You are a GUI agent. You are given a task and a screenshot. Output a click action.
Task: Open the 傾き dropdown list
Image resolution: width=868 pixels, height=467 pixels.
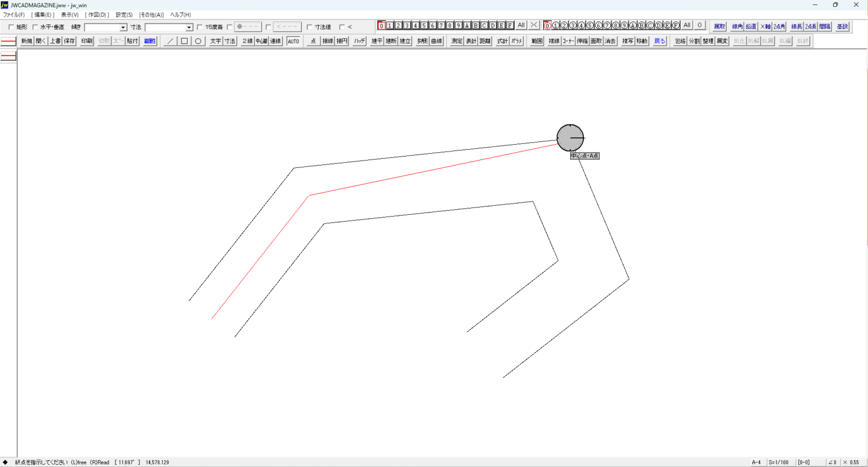coord(123,27)
